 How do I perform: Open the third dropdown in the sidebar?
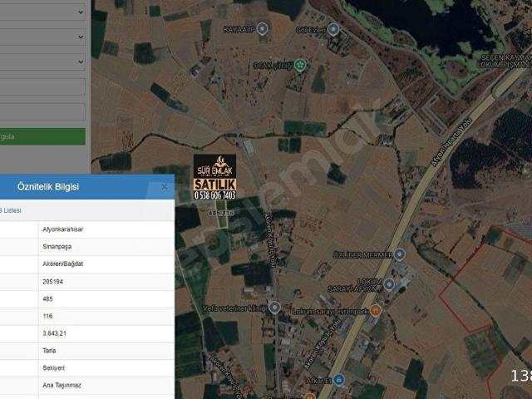click(42, 62)
